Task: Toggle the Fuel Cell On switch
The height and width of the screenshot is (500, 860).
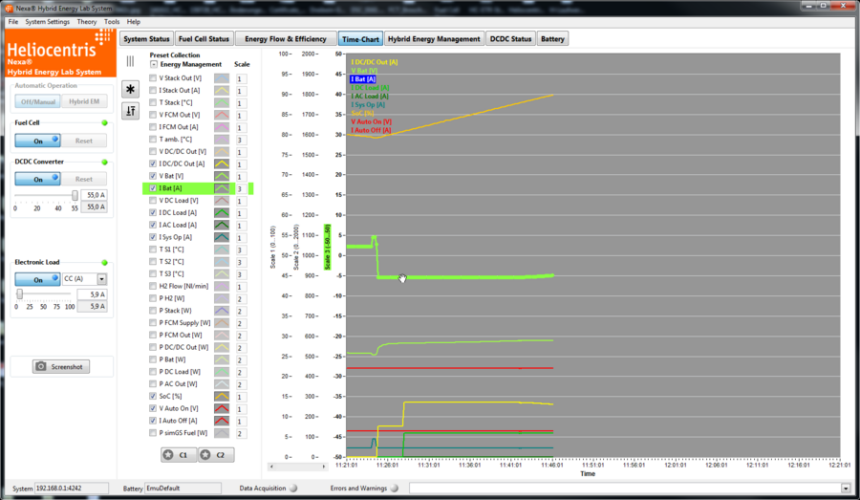Action: click(37, 140)
